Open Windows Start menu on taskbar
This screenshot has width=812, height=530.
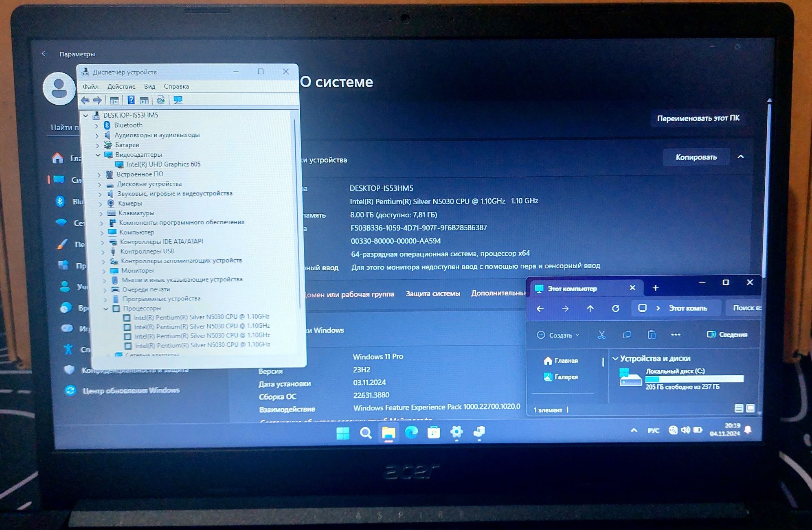343,434
